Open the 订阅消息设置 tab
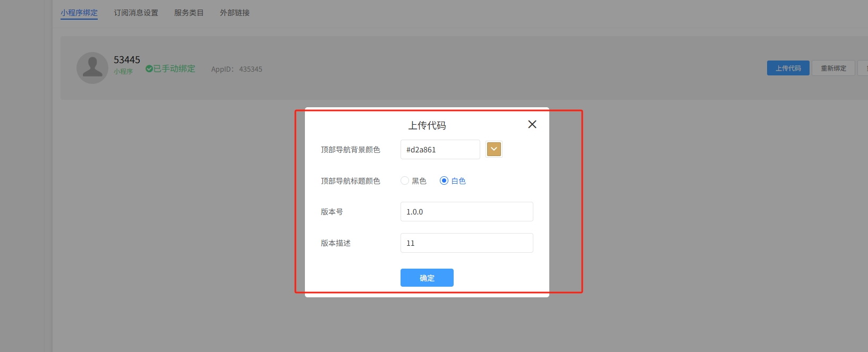 (x=136, y=13)
